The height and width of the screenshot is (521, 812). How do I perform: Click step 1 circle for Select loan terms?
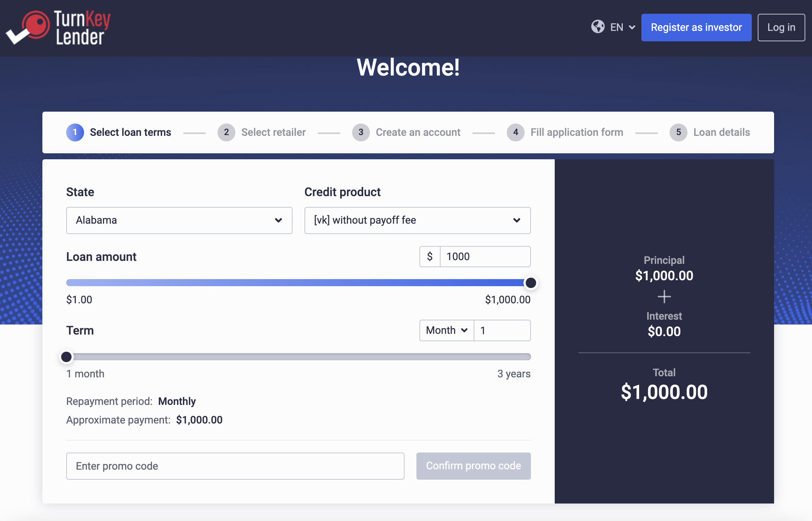click(75, 132)
